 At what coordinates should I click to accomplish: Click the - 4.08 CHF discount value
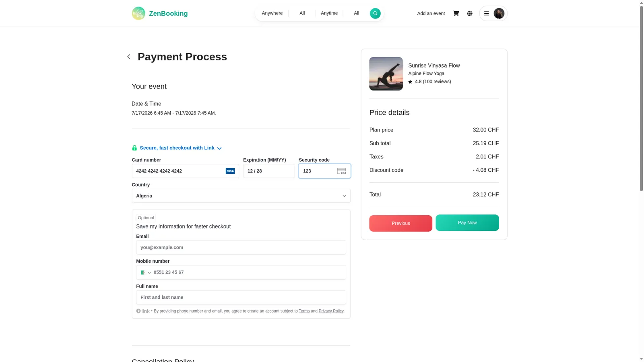tap(486, 170)
